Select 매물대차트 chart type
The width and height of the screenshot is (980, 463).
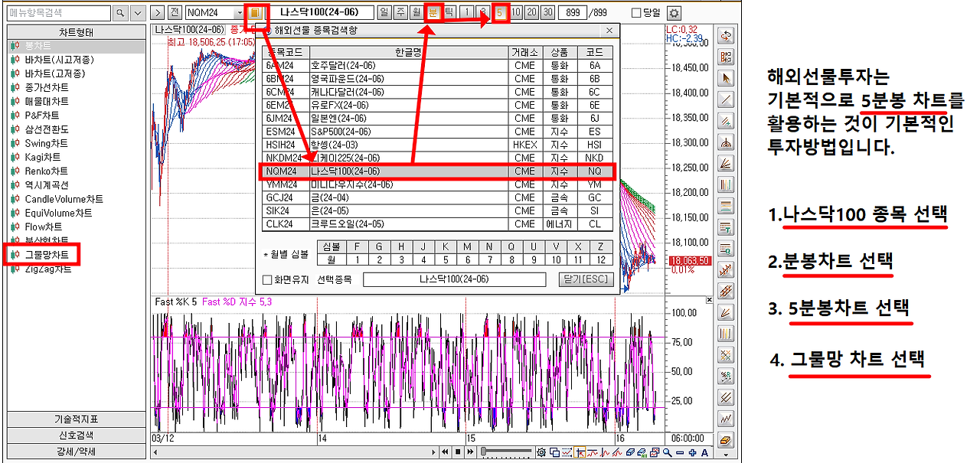[47, 101]
